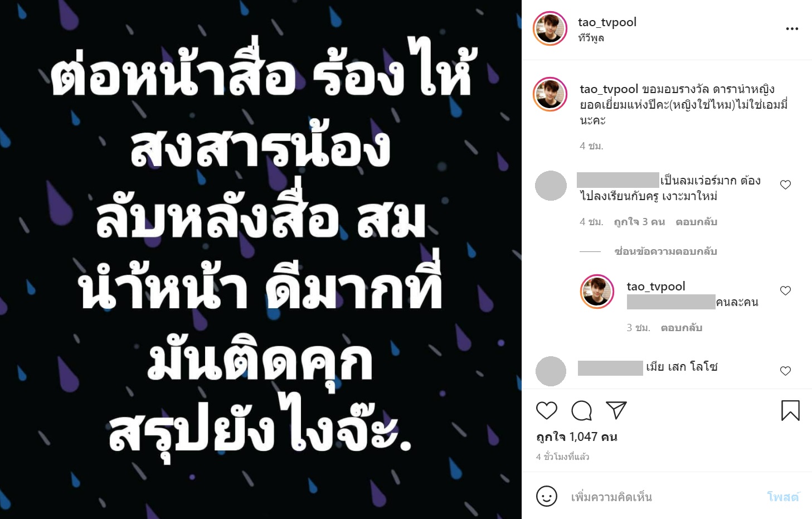Open the three-dot more options menu
The height and width of the screenshot is (519, 812).
pos(792,29)
